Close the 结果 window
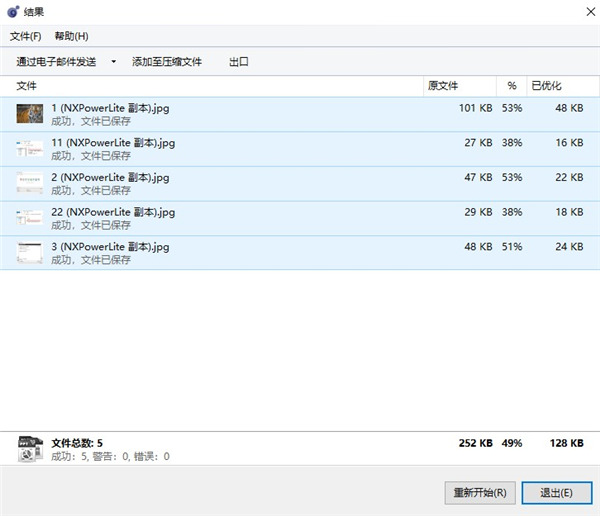This screenshot has width=600, height=516. [580, 13]
